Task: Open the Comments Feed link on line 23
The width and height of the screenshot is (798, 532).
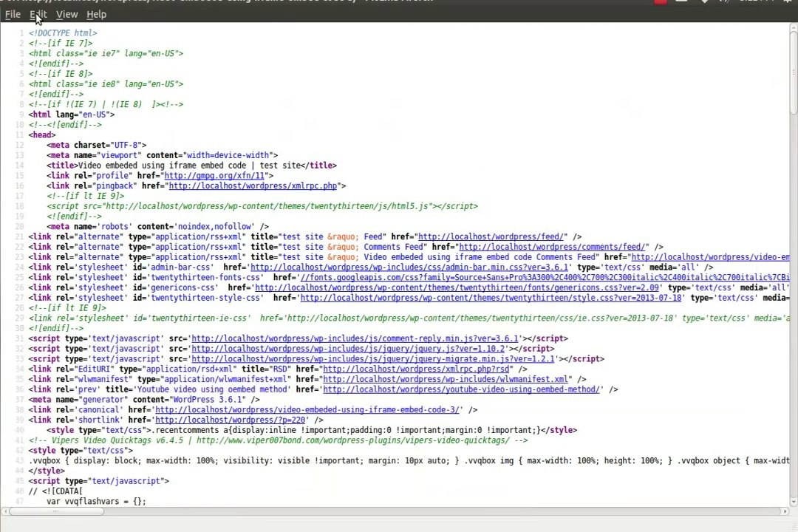Action: point(711,257)
